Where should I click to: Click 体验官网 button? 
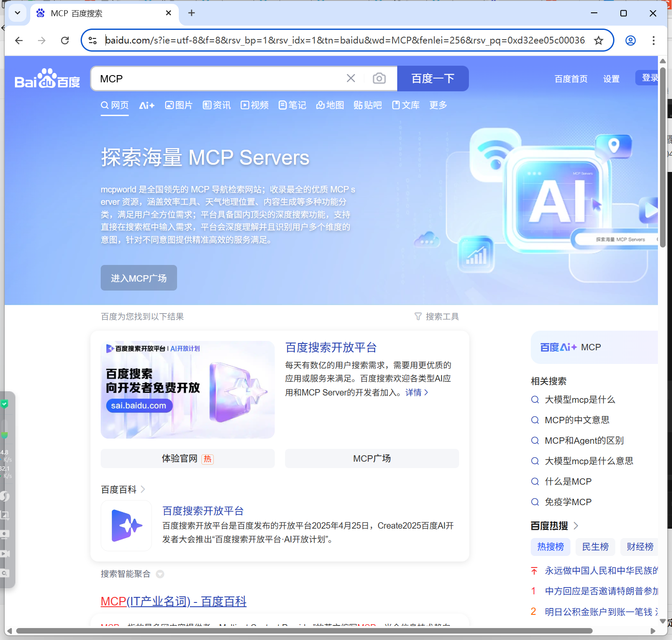(x=188, y=459)
